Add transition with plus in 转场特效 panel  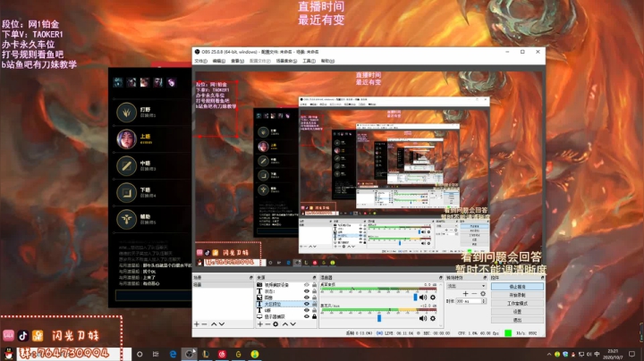click(465, 294)
